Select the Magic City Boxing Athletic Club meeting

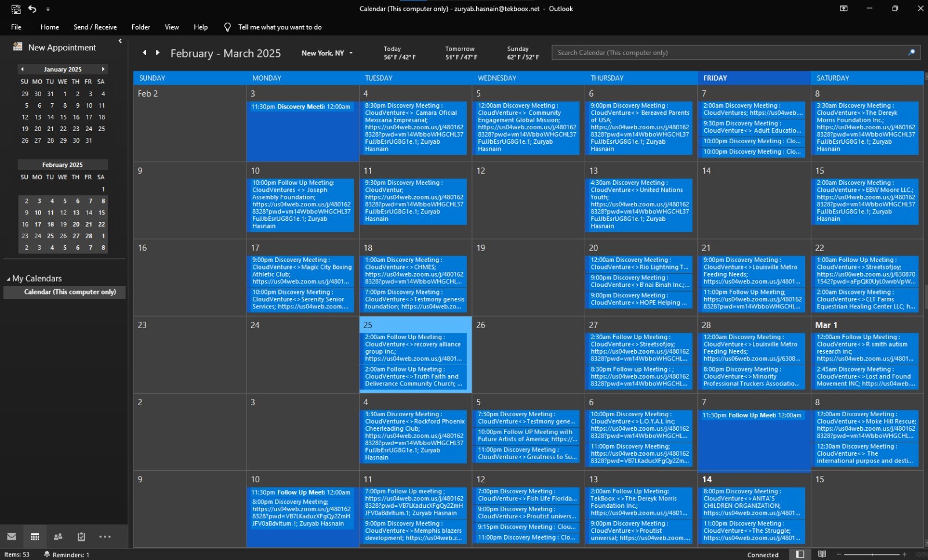coord(302,271)
